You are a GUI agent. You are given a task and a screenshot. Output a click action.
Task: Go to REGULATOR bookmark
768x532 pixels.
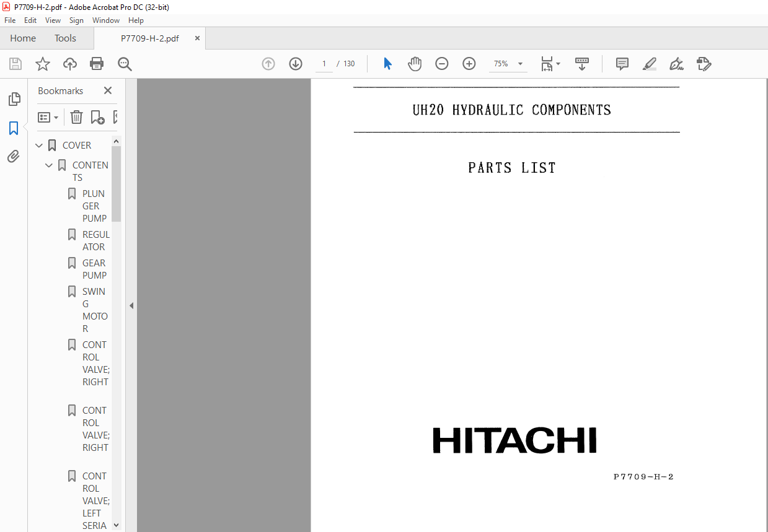[x=95, y=241]
